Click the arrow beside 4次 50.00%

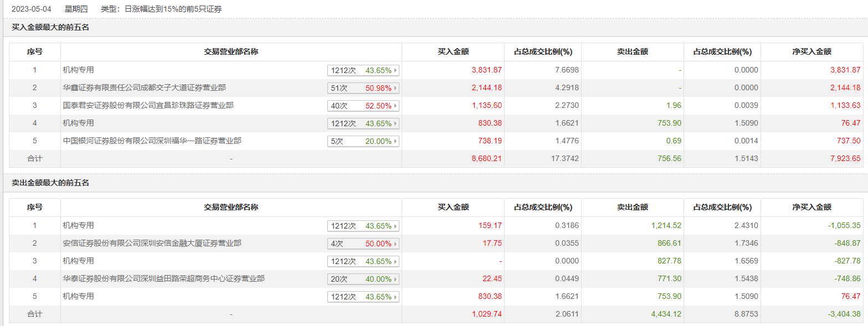(396, 244)
